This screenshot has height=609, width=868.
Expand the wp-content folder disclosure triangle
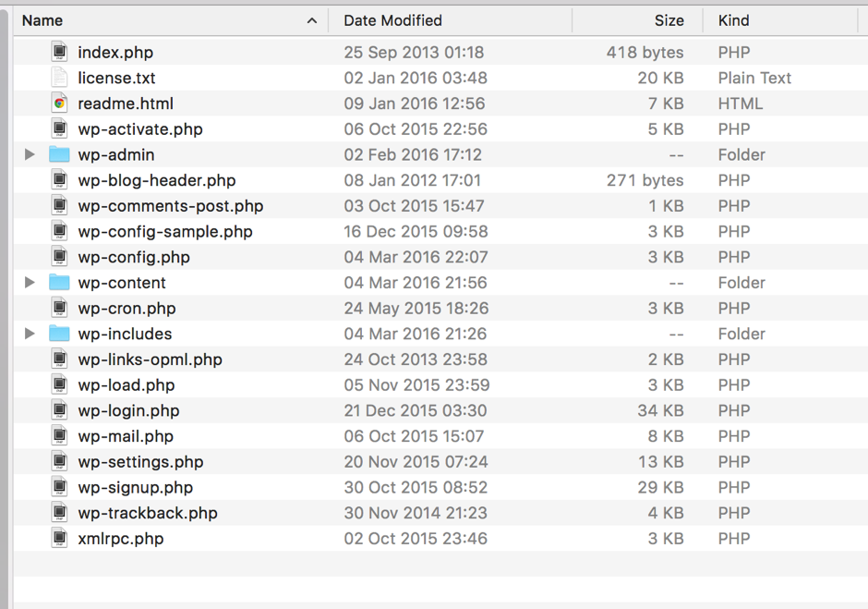pyautogui.click(x=30, y=283)
